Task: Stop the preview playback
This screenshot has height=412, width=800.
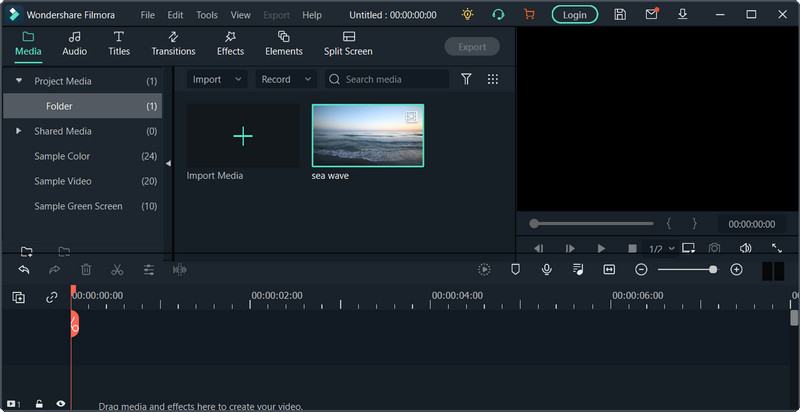Action: (x=632, y=248)
